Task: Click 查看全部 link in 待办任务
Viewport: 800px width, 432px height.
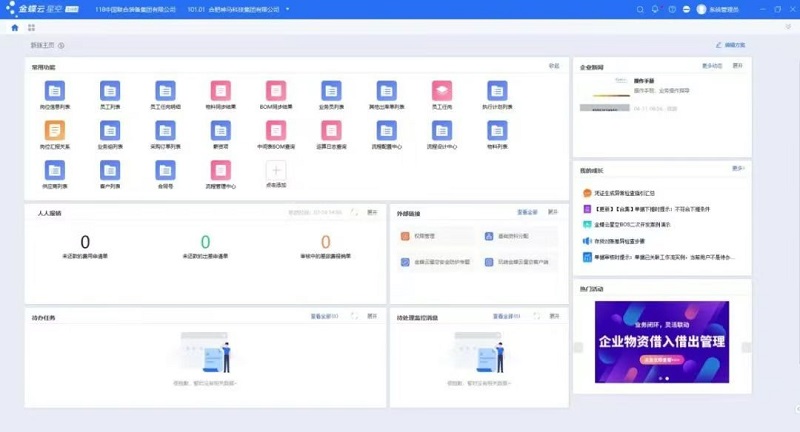Action: point(324,317)
